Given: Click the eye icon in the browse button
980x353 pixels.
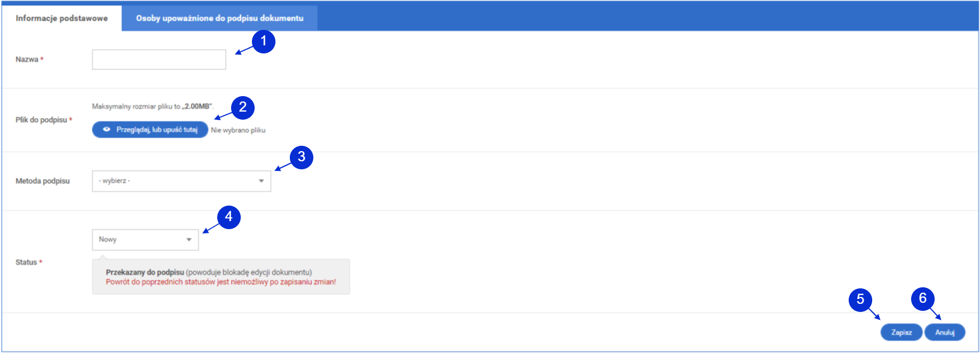Looking at the screenshot, I should (107, 130).
